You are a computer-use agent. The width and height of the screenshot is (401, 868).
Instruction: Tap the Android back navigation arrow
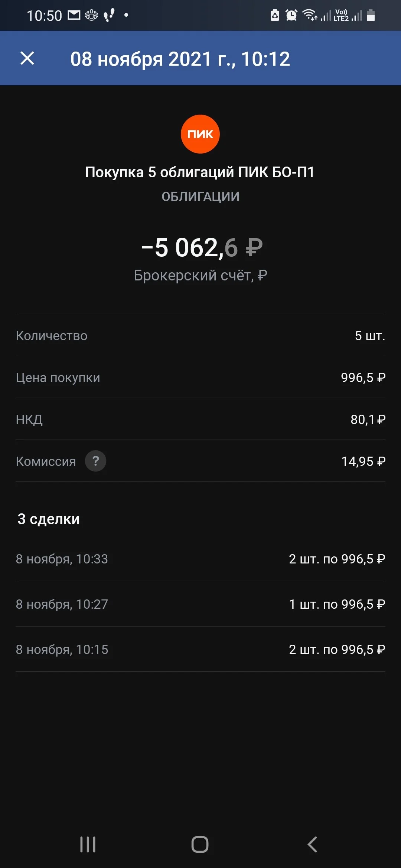[x=312, y=845]
